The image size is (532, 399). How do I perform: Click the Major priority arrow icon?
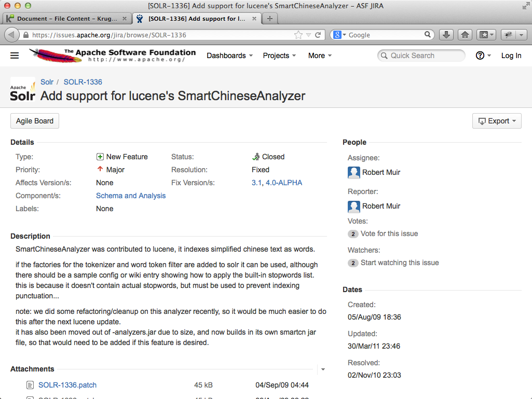click(100, 169)
